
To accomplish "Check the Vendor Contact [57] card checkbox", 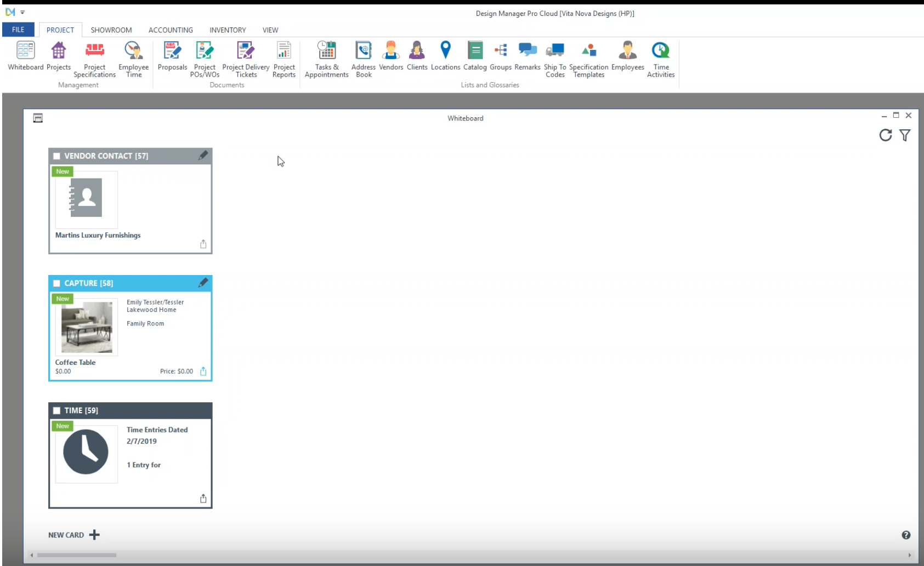I will pyautogui.click(x=56, y=156).
